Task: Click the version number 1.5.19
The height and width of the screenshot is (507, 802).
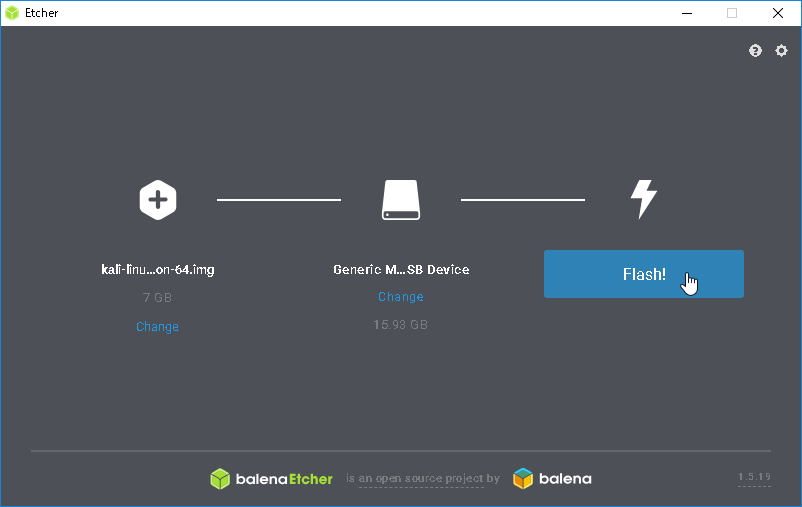Action: pos(754,477)
